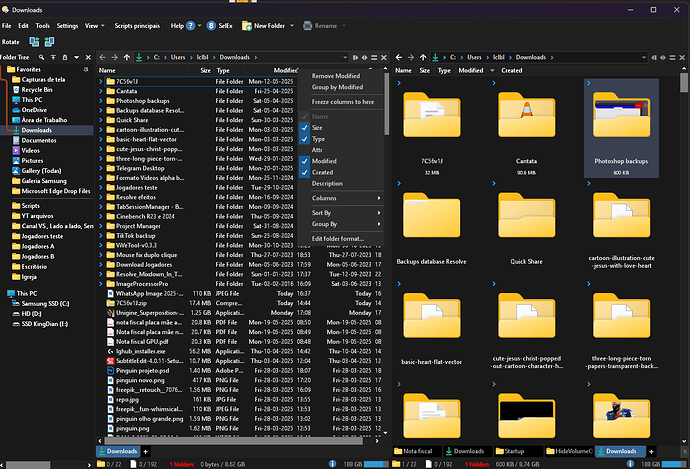Toggle the Size column checkbox in the menu

click(305, 128)
